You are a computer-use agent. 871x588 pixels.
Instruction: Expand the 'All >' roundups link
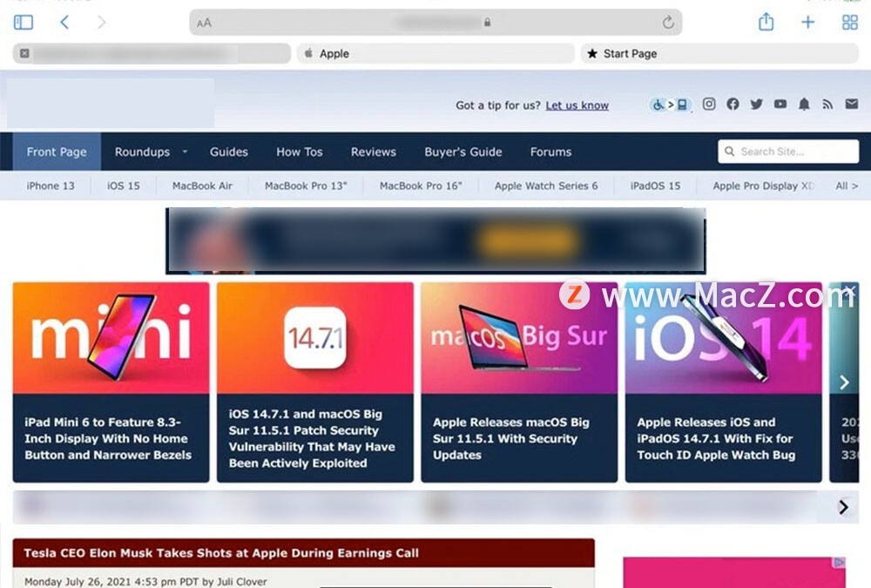point(847,186)
